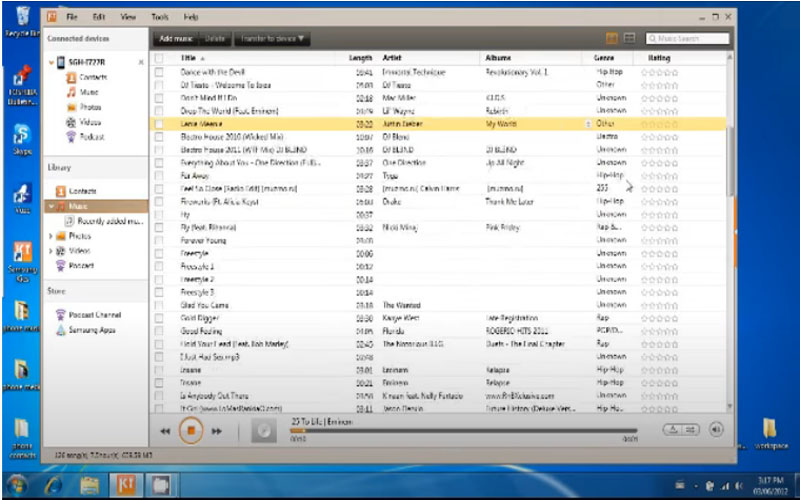Open Samsung Apps store
This screenshot has height=500, width=800.
(86, 330)
